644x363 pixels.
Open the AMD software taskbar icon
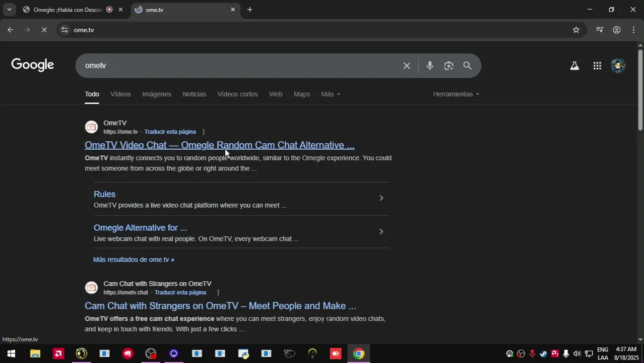coord(58,354)
